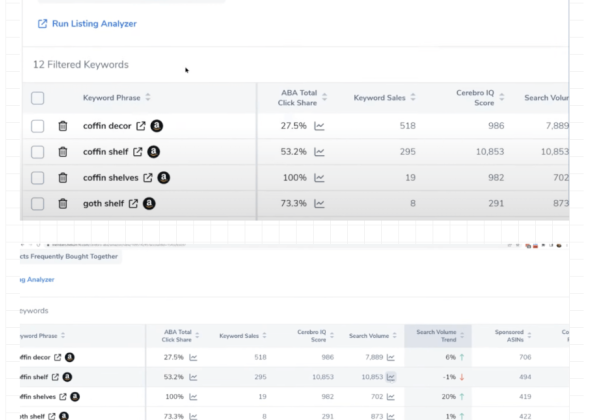View click share chart for goth shelf 73.3%
600x420 pixels.
coord(319,203)
